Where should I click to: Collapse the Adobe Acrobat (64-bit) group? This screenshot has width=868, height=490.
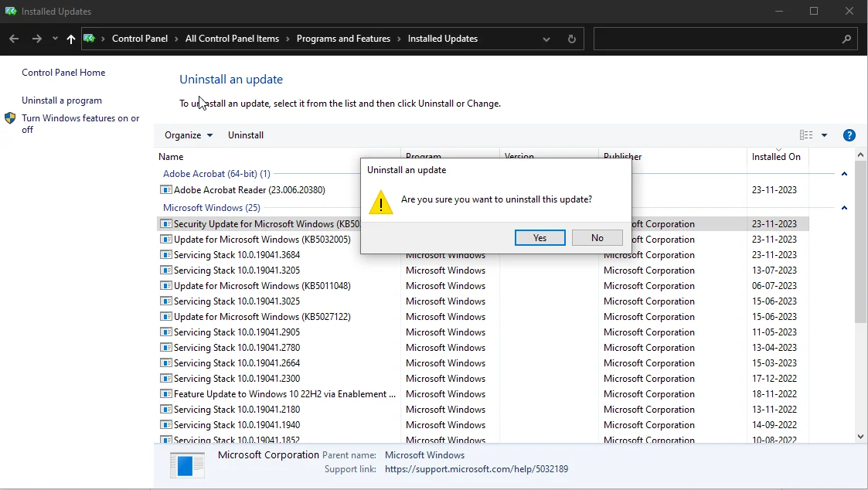(844, 174)
